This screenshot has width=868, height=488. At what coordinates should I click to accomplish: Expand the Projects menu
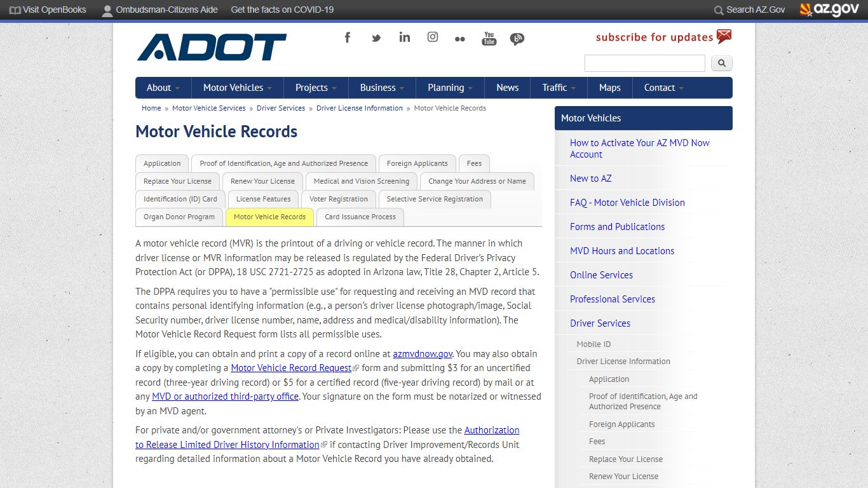(316, 88)
